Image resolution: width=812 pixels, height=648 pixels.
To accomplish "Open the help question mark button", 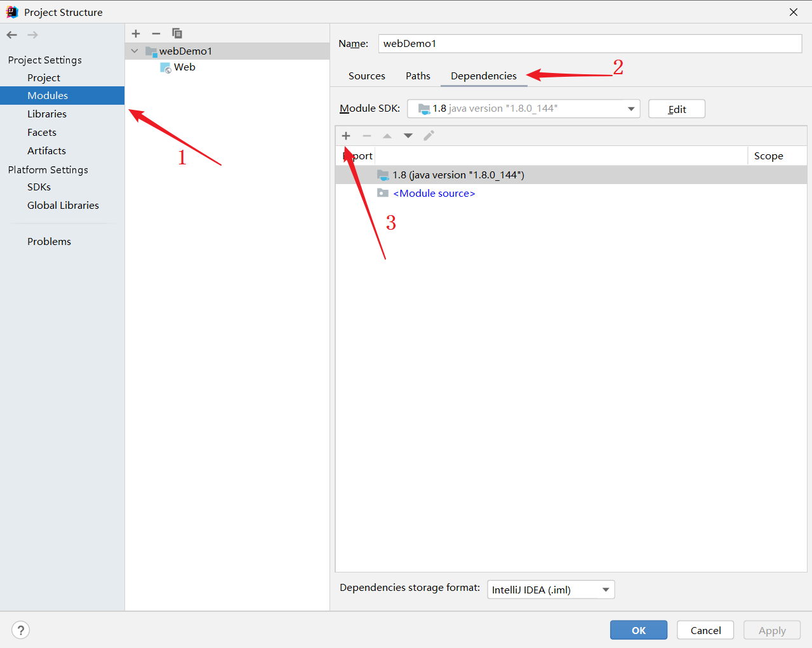I will coord(21,630).
